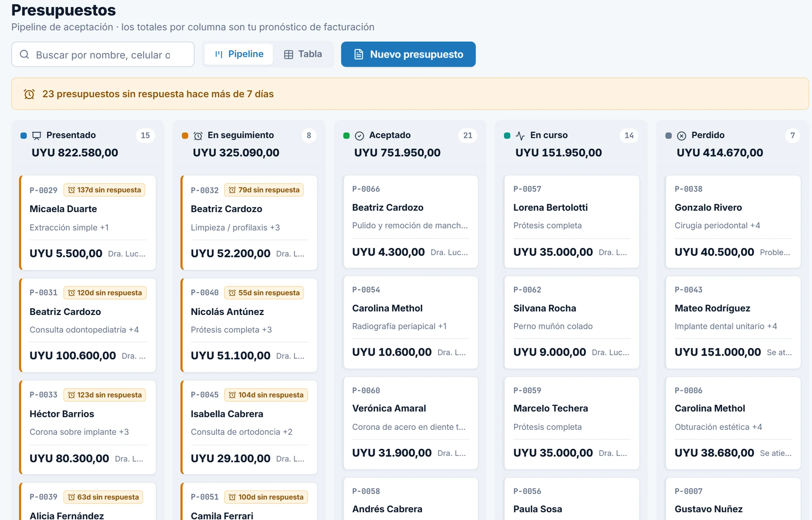Click Obturación estética +4 on P-0006
This screenshot has height=520, width=812.
pos(718,427)
